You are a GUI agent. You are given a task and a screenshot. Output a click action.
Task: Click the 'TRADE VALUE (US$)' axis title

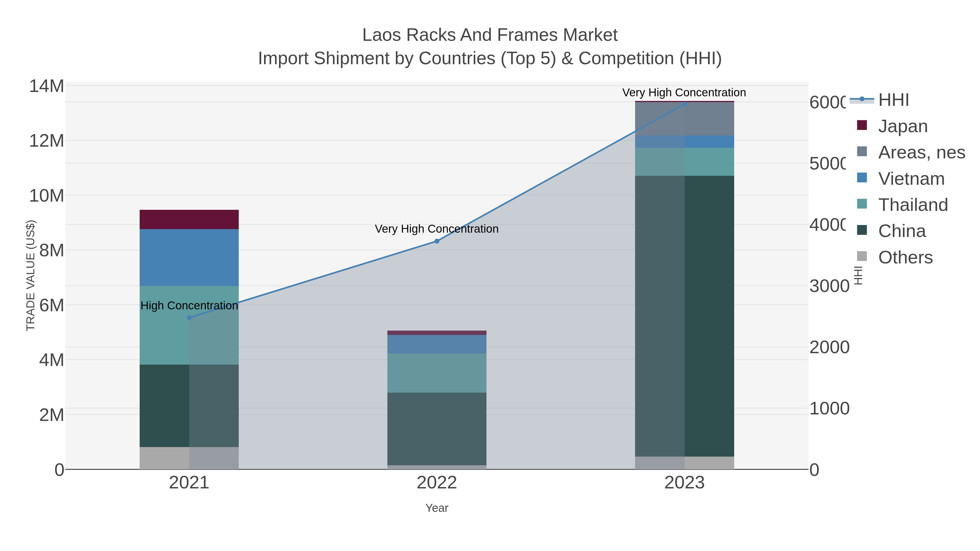pyautogui.click(x=30, y=276)
